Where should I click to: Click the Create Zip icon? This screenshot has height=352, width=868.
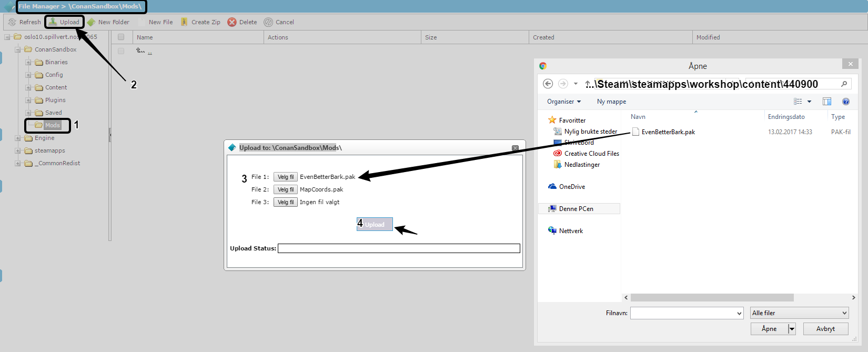pyautogui.click(x=184, y=22)
